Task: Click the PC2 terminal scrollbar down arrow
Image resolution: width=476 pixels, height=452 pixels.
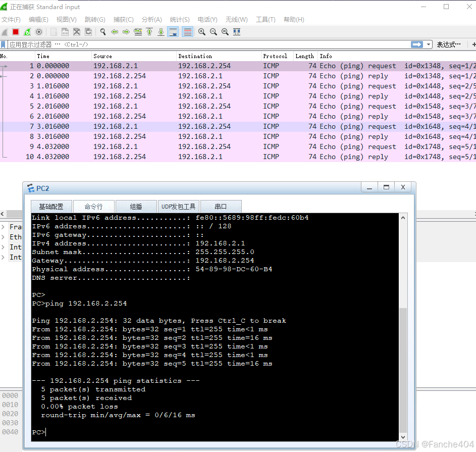Action: (x=403, y=437)
